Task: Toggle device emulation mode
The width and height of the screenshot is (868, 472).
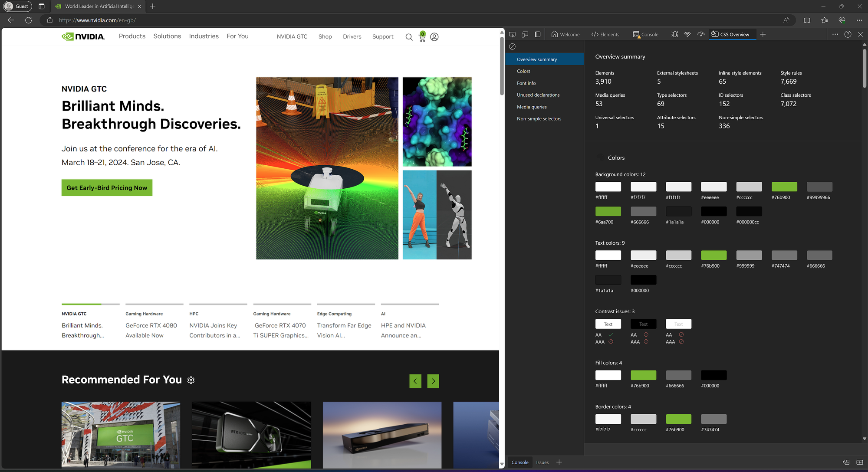Action: coord(525,34)
